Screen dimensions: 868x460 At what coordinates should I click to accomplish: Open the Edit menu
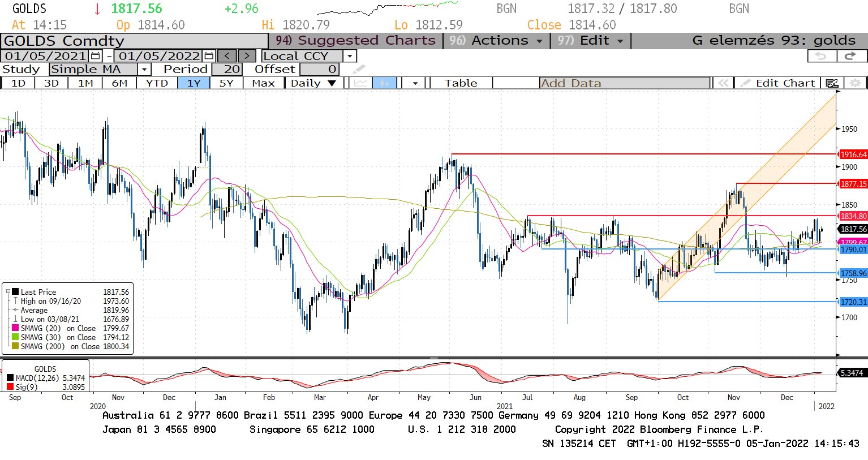(590, 41)
